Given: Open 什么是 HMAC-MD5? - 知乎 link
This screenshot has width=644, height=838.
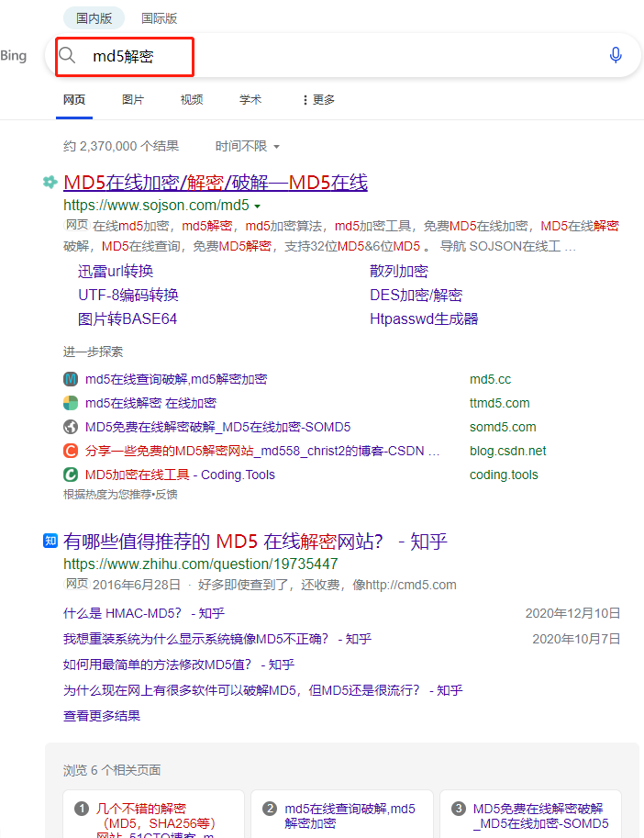Looking at the screenshot, I should click(x=144, y=613).
